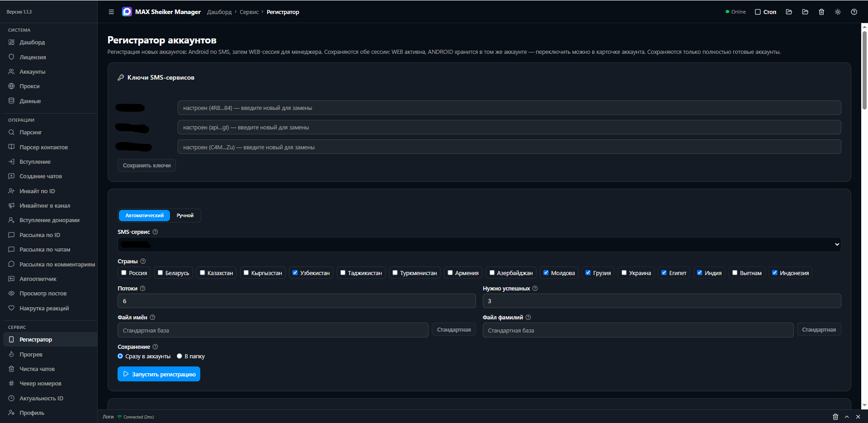The height and width of the screenshot is (423, 868).
Task: Show the SMS-сервис help tooltip icon
Action: click(155, 232)
